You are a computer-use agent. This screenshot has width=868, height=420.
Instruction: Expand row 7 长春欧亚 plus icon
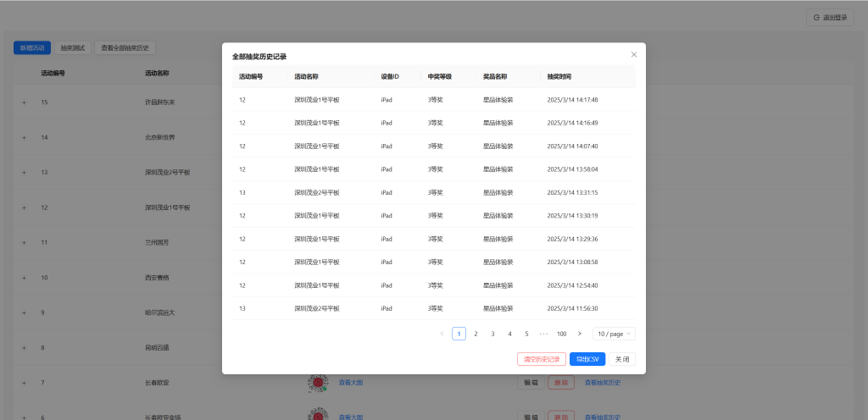click(x=24, y=383)
